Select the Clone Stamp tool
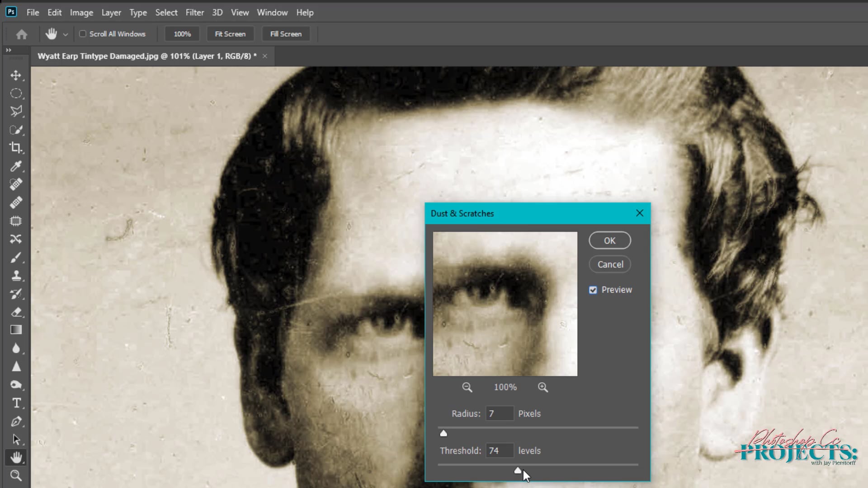Image resolution: width=868 pixels, height=488 pixels. coord(16,276)
